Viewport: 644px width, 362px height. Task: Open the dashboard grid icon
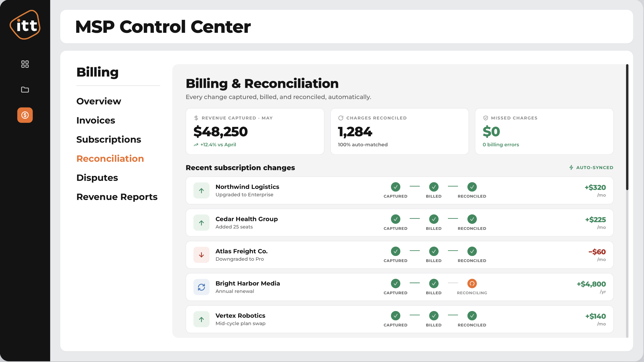click(25, 64)
